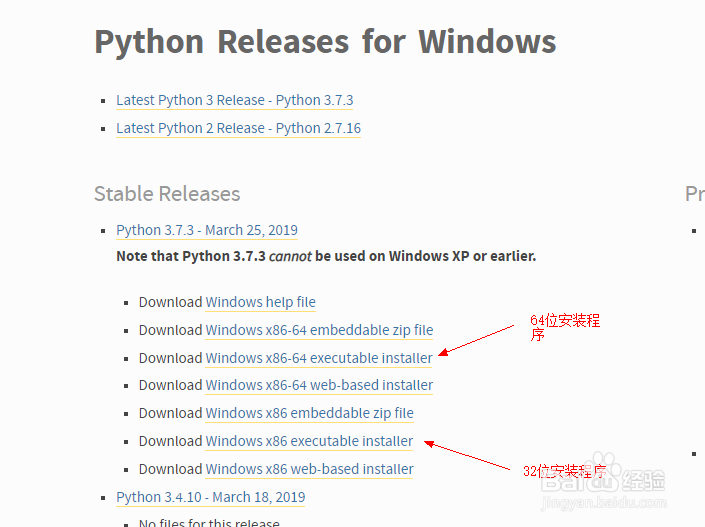This screenshot has height=527, width=705.
Task: Download the Windows x86 executable installer
Action: pos(309,441)
